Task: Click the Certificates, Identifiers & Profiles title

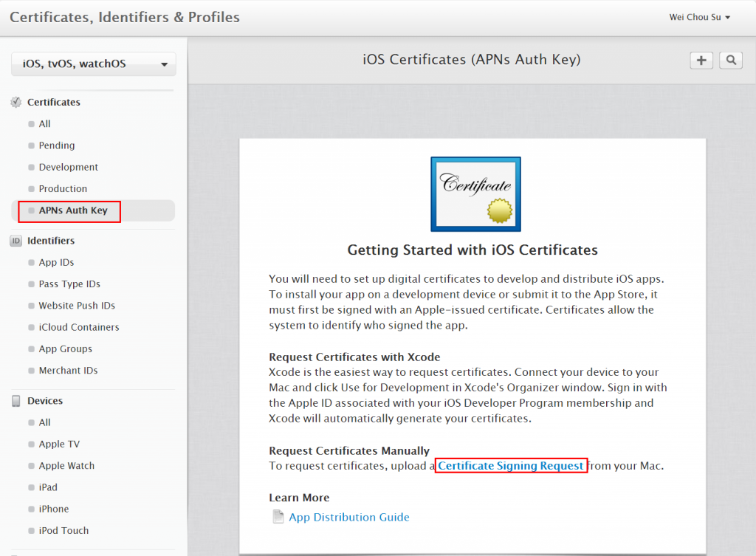Action: click(124, 18)
